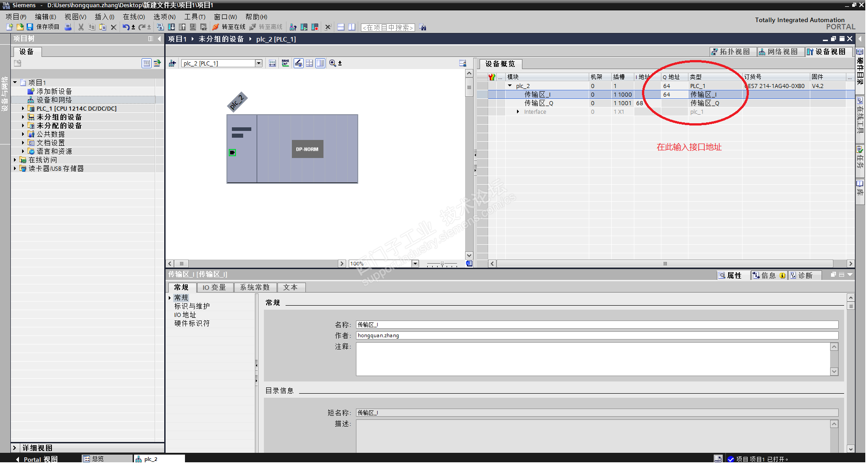Switch to 拓扑视图 view
Viewport: 868px width, 465px height.
[x=733, y=52]
